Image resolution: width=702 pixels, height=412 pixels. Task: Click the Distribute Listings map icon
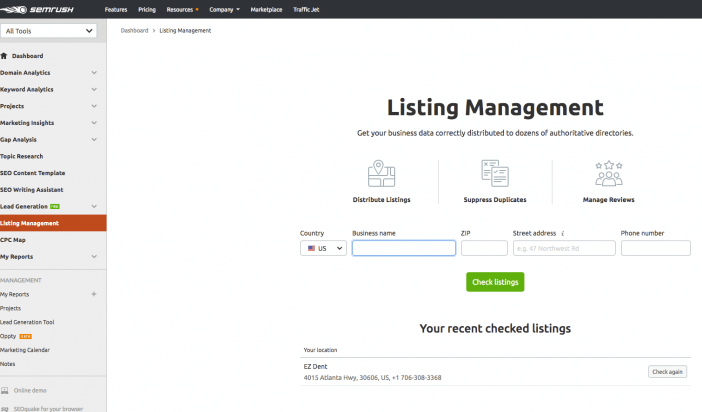[381, 173]
